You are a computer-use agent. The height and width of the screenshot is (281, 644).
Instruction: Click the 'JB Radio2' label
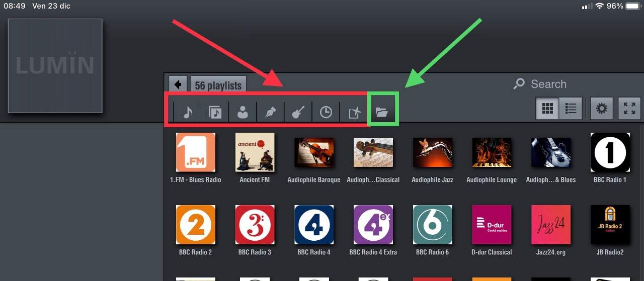[x=610, y=252]
